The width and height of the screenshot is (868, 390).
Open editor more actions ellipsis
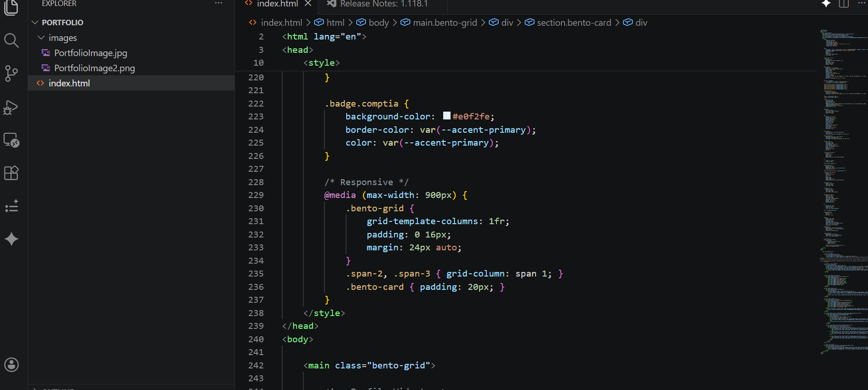coord(861,4)
